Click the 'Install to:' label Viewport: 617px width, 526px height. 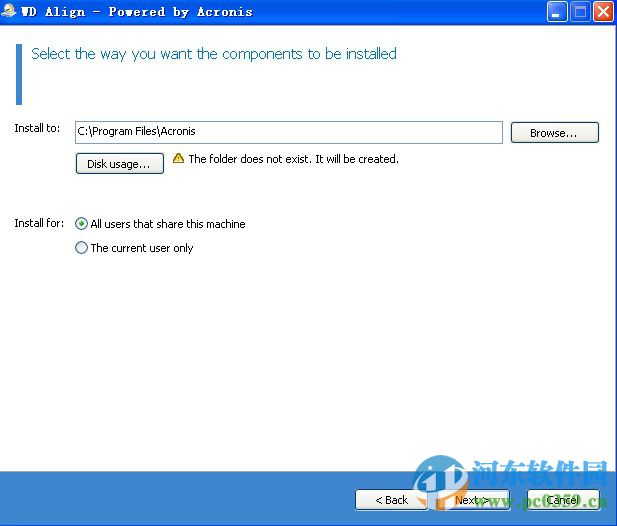37,128
